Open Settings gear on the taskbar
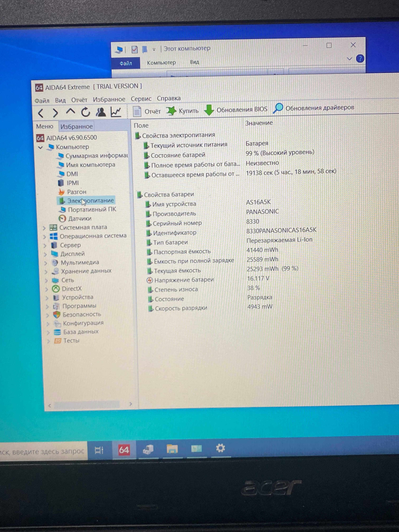Viewport: 399px width, 532px height. [220, 448]
